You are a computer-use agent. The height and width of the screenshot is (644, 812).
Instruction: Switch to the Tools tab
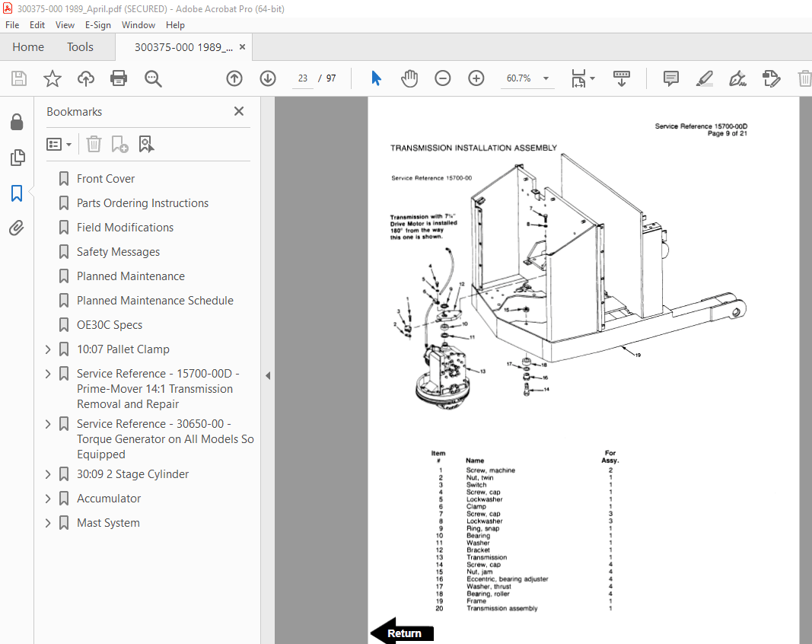tap(80, 46)
